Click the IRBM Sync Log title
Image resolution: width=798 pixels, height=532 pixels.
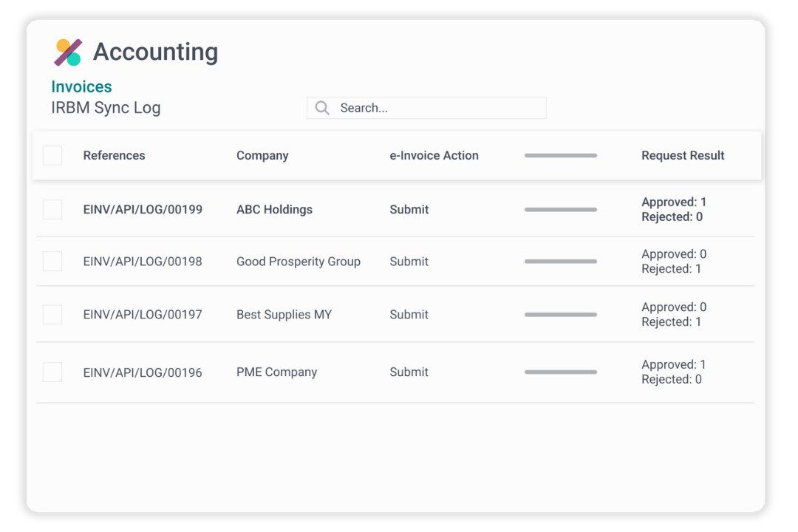pyautogui.click(x=106, y=107)
